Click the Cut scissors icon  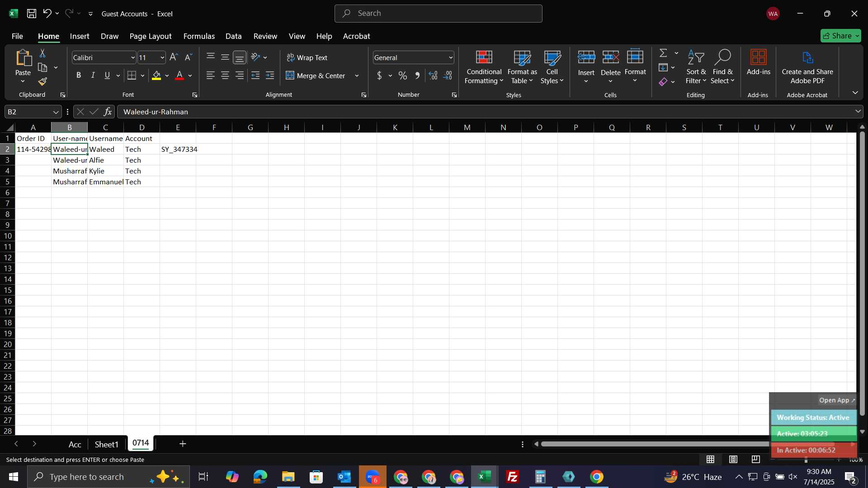pos(42,53)
